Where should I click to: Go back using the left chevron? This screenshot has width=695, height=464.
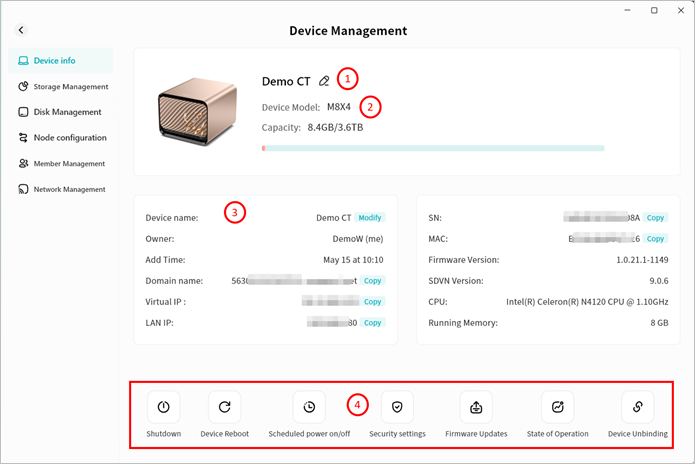coord(21,31)
